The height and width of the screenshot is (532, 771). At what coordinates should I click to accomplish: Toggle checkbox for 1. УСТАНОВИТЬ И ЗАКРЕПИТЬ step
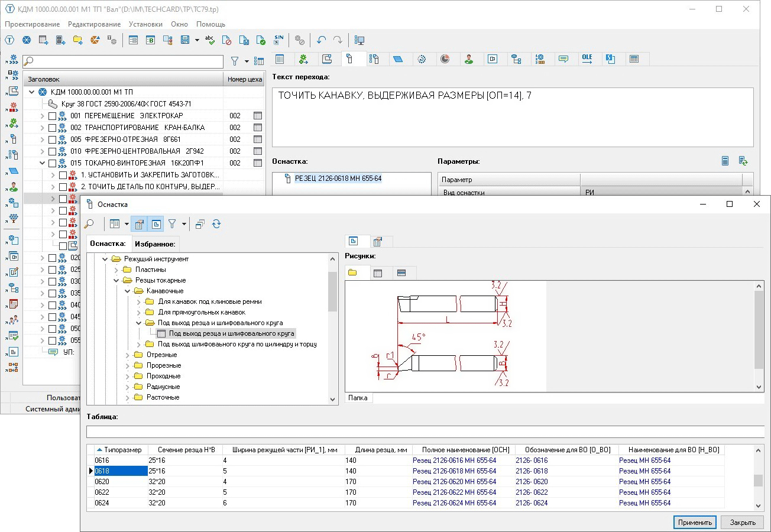[x=63, y=175]
